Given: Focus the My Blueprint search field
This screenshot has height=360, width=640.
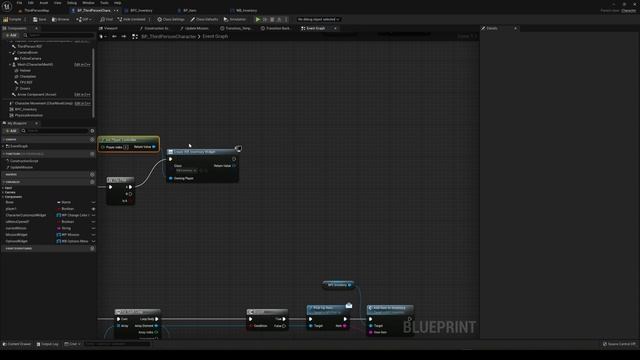Looking at the screenshot, I should [x=55, y=131].
